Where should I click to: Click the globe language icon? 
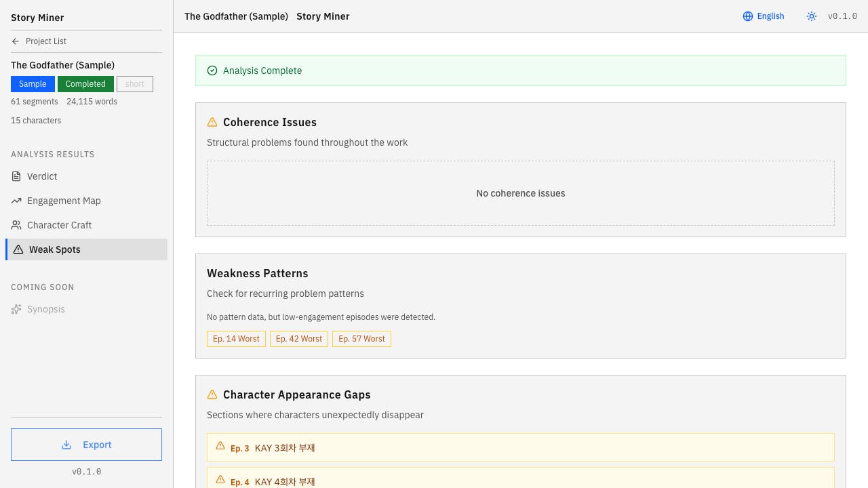pos(748,16)
